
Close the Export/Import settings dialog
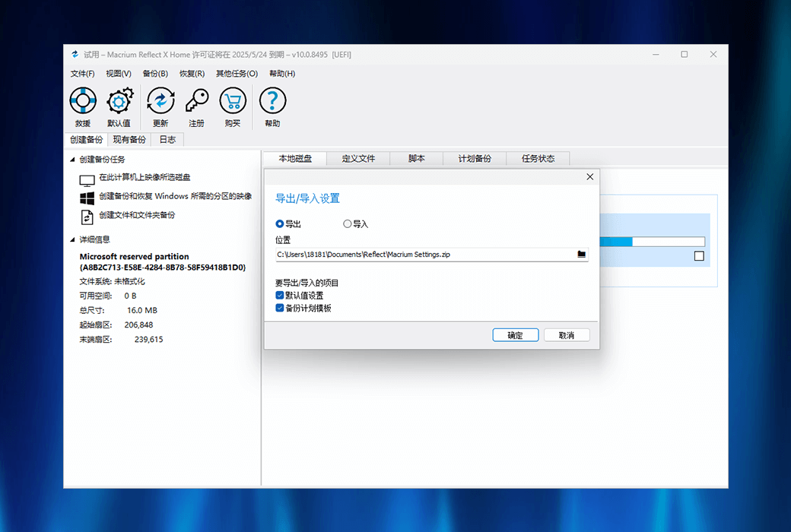(589, 177)
